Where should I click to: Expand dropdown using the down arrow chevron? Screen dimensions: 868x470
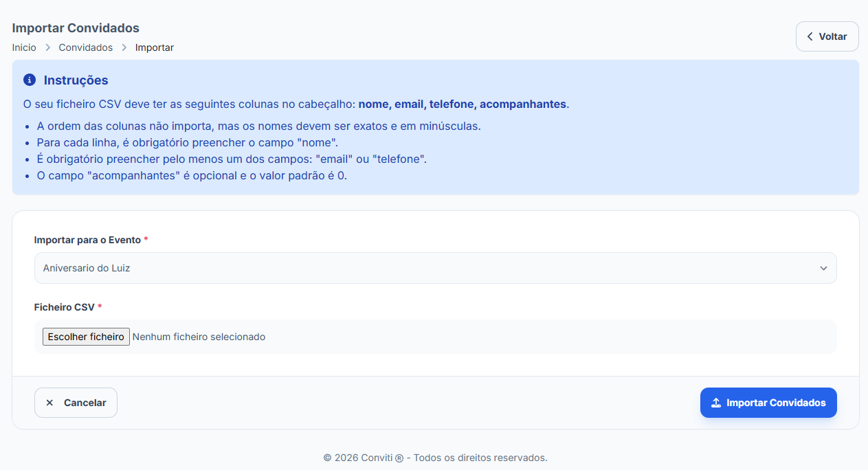pos(823,268)
